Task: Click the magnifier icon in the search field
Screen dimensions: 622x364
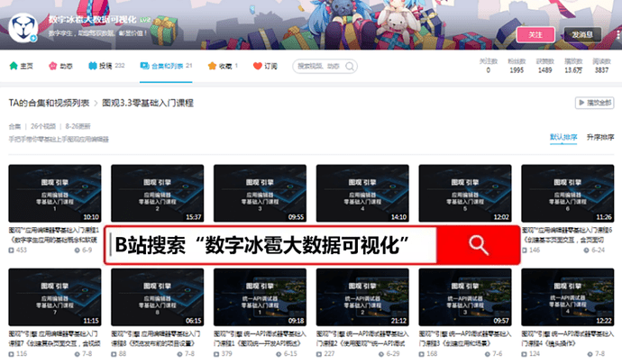Action: 350,66
